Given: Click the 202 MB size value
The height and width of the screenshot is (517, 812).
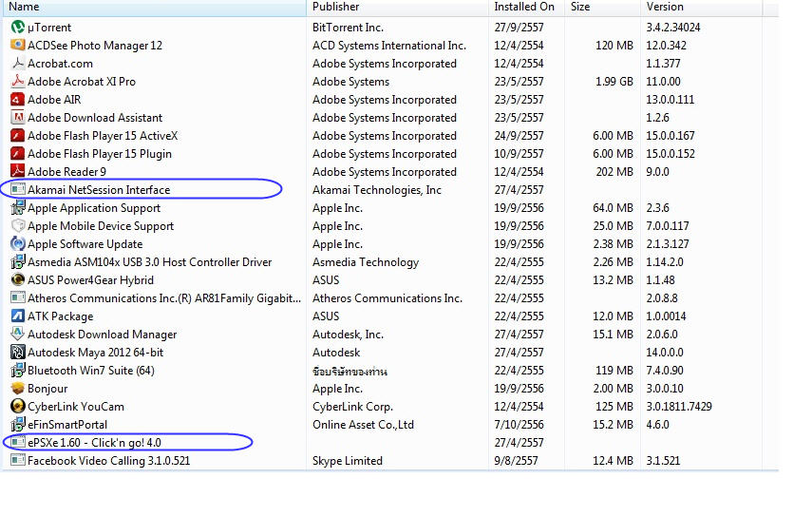Looking at the screenshot, I should coord(614,172).
